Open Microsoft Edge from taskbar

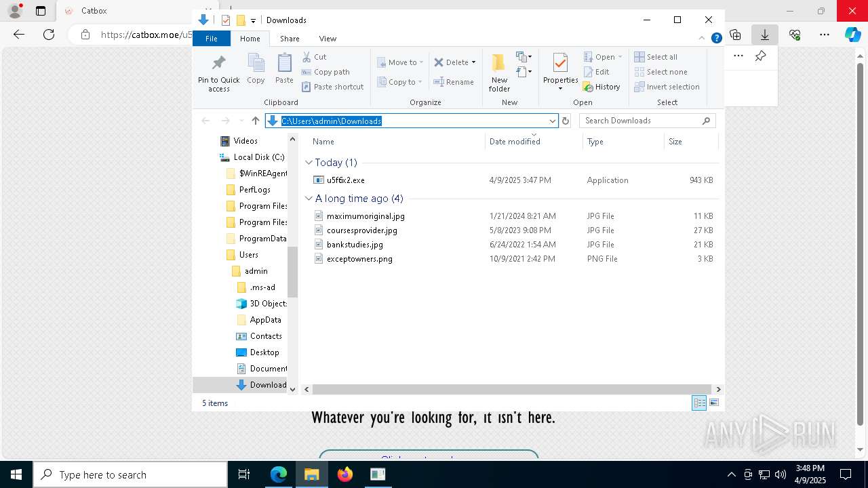point(279,474)
